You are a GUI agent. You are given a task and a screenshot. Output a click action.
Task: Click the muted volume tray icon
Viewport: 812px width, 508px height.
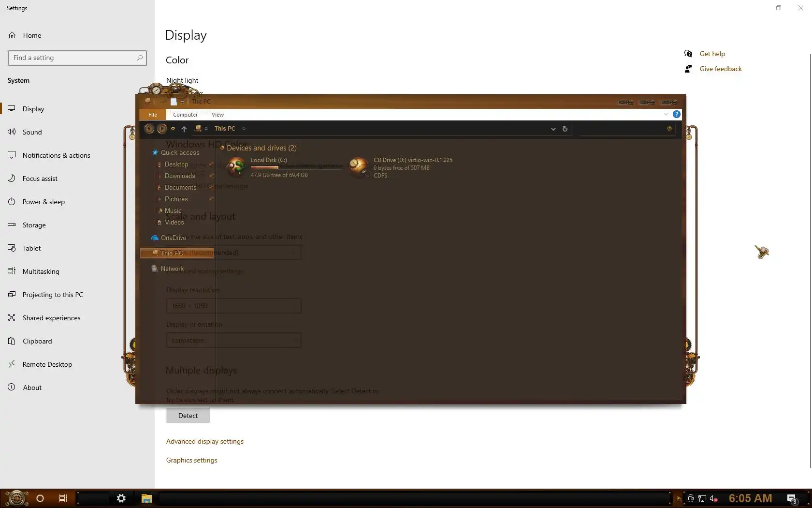click(713, 498)
